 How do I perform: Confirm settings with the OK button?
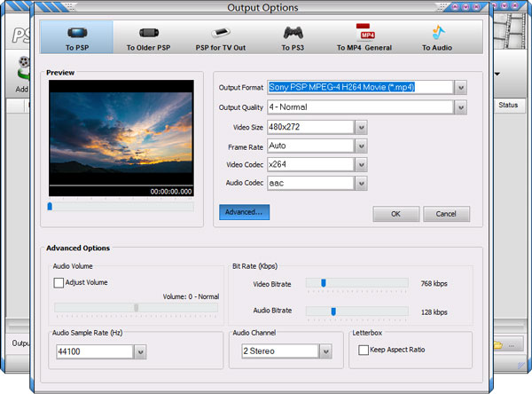coord(395,214)
